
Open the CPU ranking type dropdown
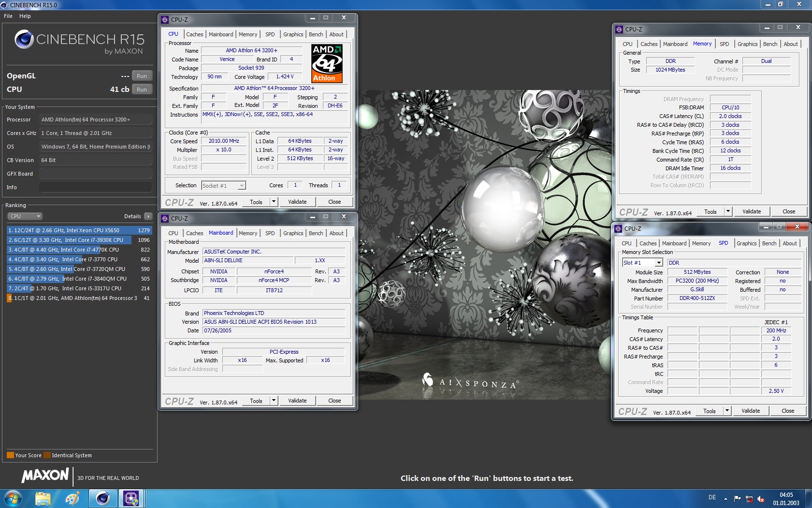[25, 216]
